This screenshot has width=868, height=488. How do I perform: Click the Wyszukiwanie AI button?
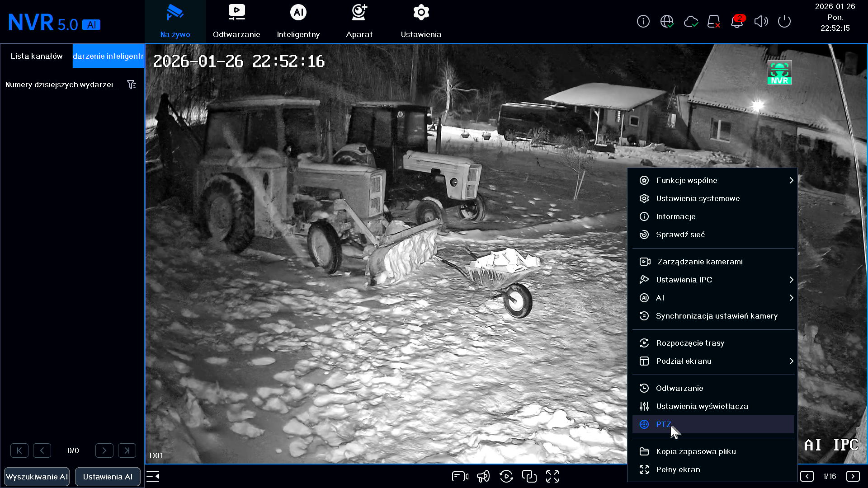[37, 477]
